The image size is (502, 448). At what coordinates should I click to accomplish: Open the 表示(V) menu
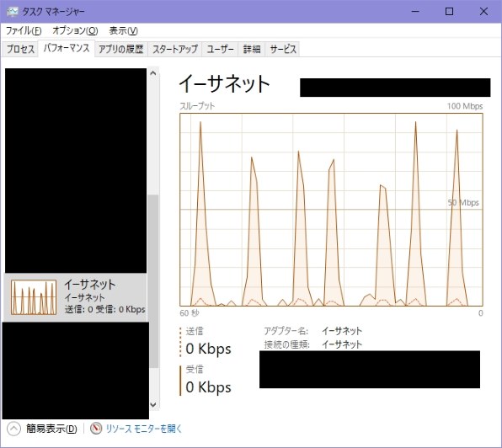123,30
